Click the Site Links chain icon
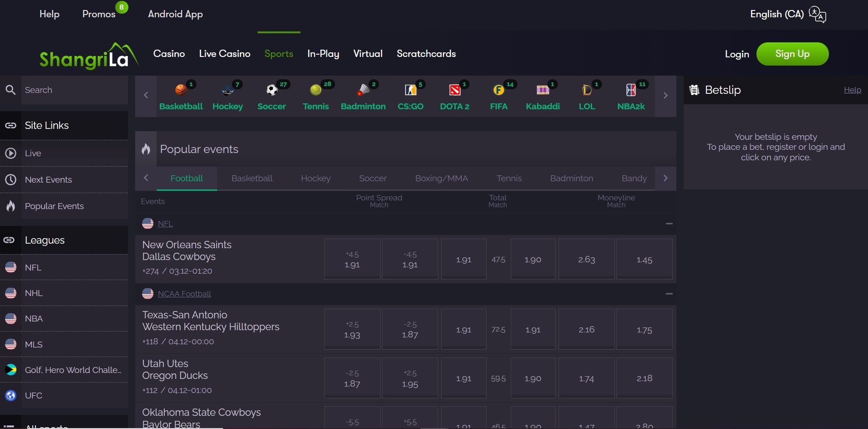Viewport: 868px width, 429px height. click(x=10, y=125)
